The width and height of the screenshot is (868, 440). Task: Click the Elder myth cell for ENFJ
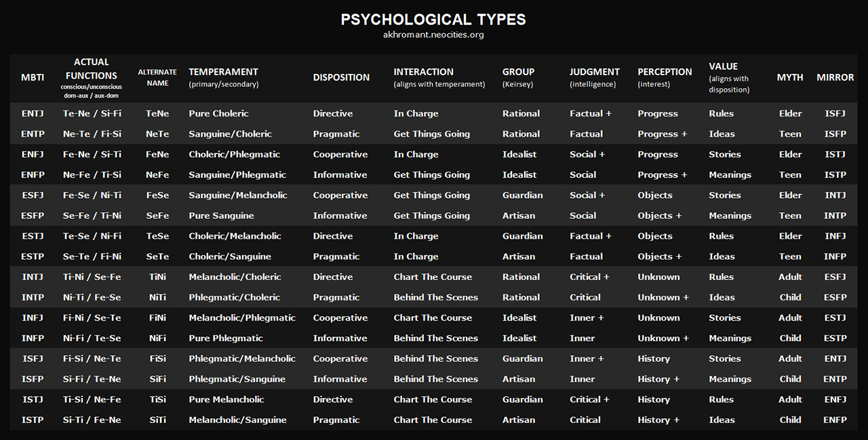pos(790,154)
